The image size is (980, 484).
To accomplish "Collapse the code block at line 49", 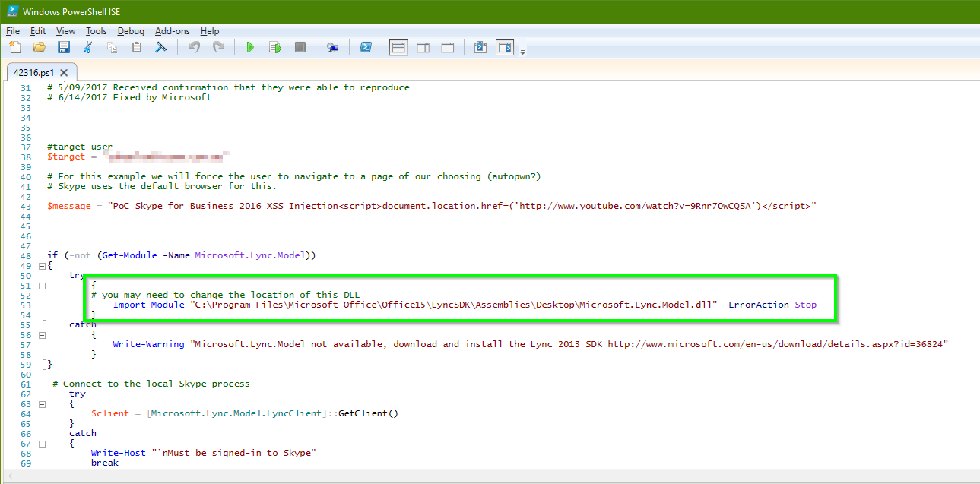I will coord(41,266).
